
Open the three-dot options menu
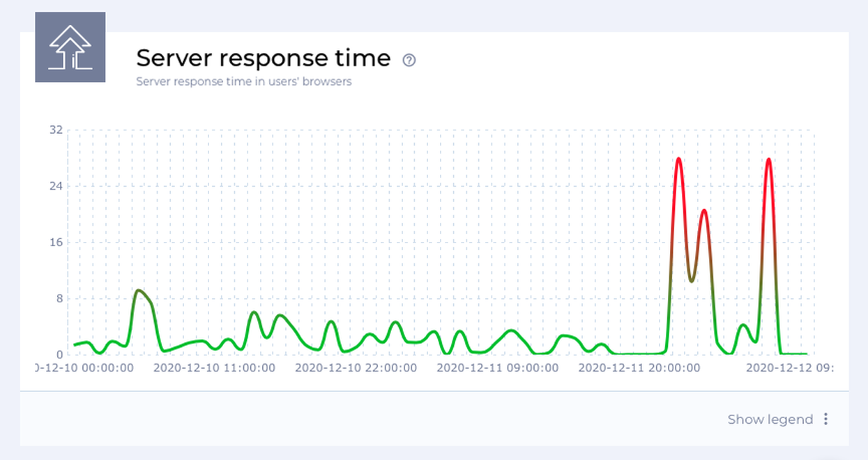826,419
